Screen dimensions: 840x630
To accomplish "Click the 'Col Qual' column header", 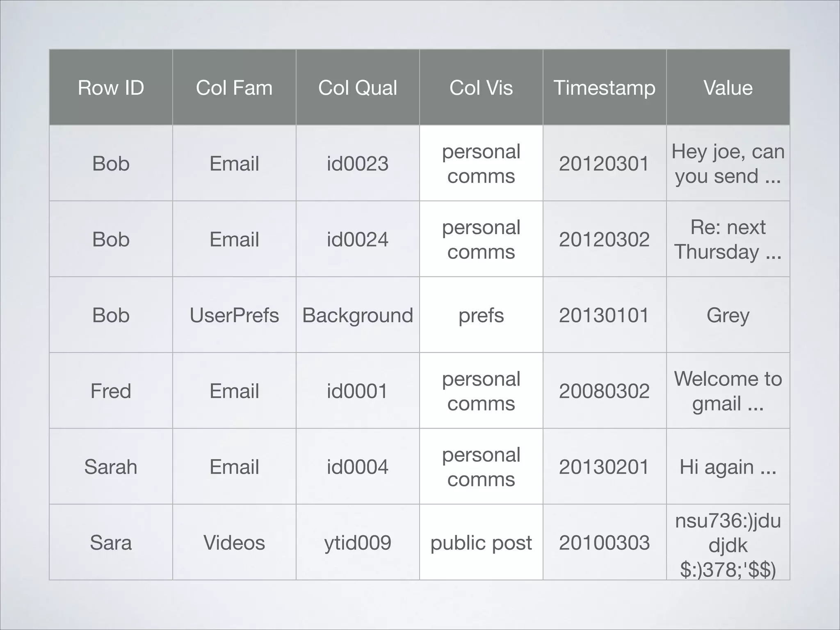I will pos(358,87).
